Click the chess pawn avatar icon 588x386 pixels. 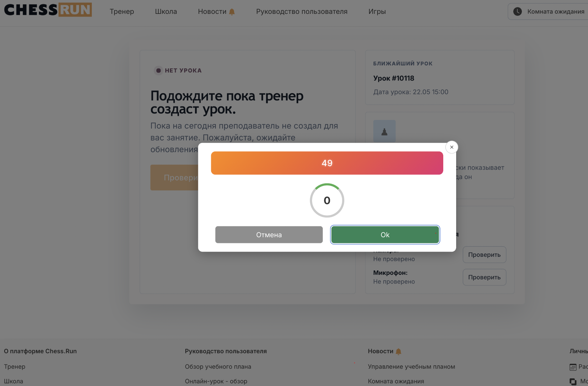384,131
